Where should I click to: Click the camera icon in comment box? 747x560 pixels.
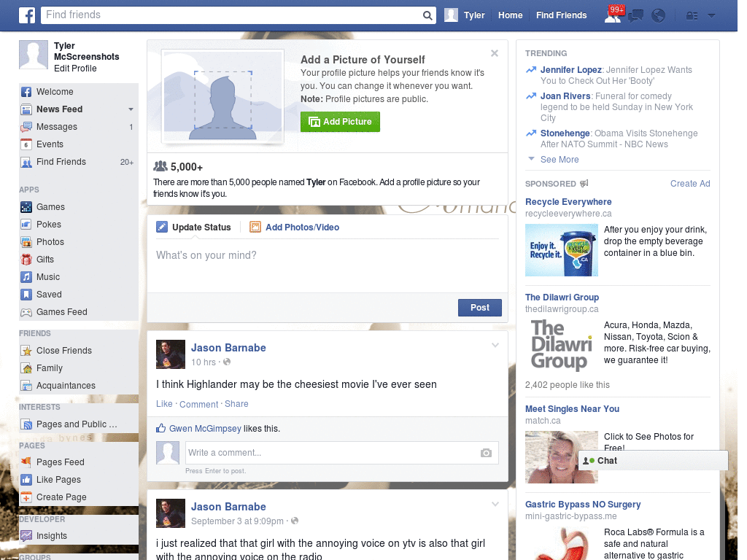point(486,453)
